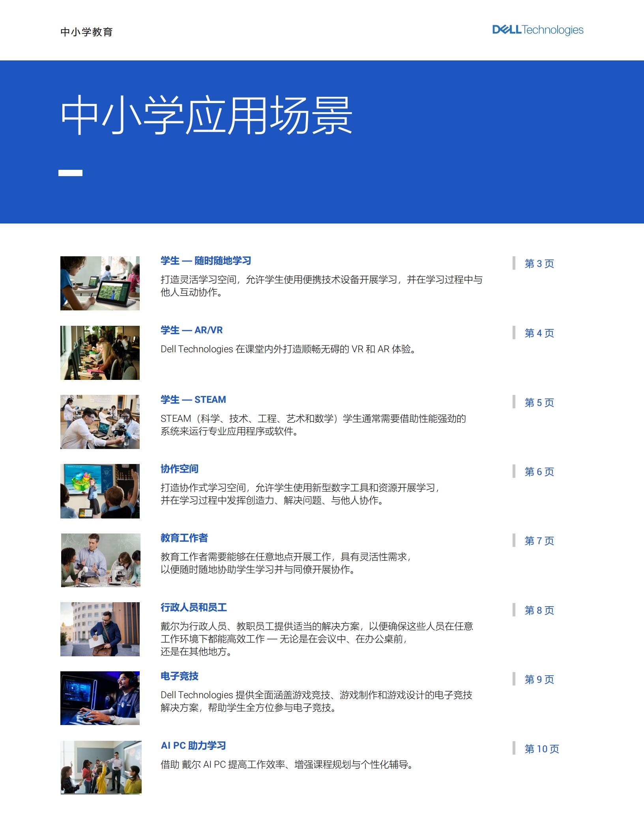Screen dimensions: 644x834
Task: Click the 教育工作者 teacher thumbnail
Action: click(x=101, y=560)
